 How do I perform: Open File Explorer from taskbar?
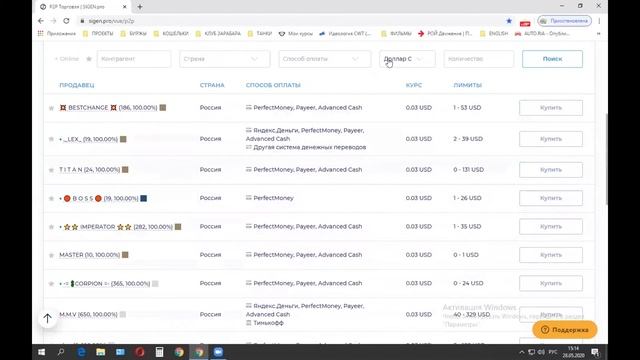coord(100,352)
